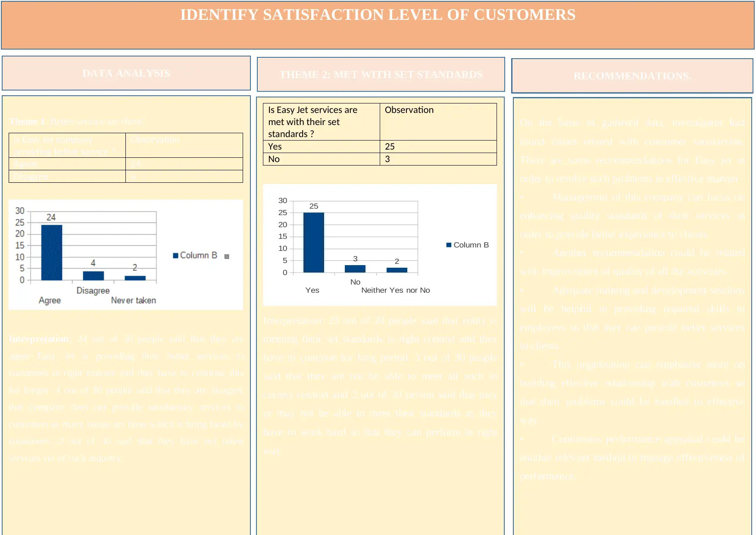Click the blue legend square in the left chart
756x535 pixels.
click(x=175, y=256)
